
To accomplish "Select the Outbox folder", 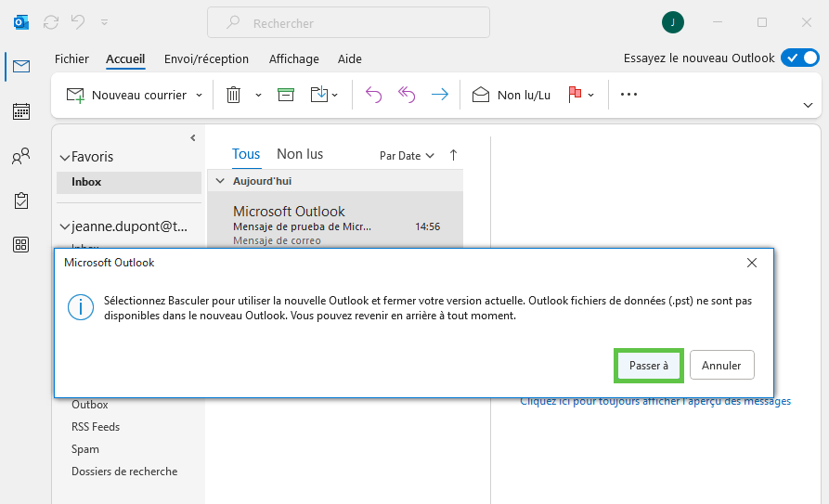I will tap(90, 405).
